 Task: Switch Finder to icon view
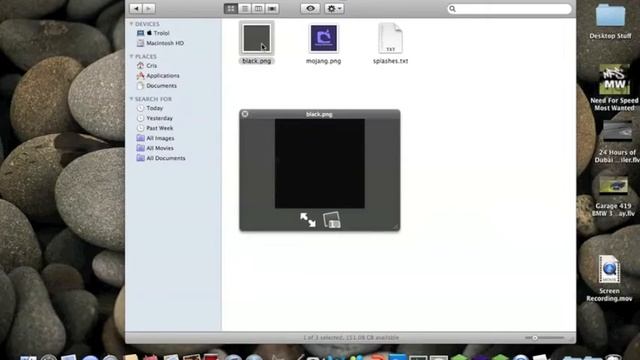(x=231, y=9)
